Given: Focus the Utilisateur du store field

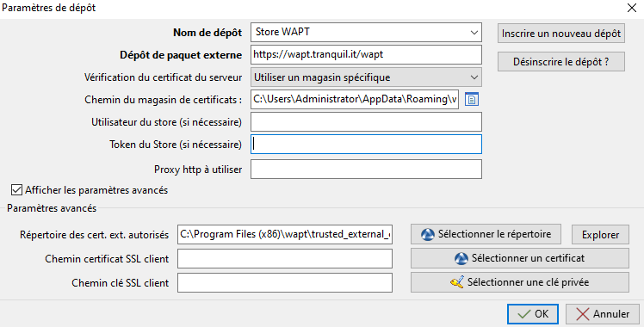Looking at the screenshot, I should click(366, 122).
